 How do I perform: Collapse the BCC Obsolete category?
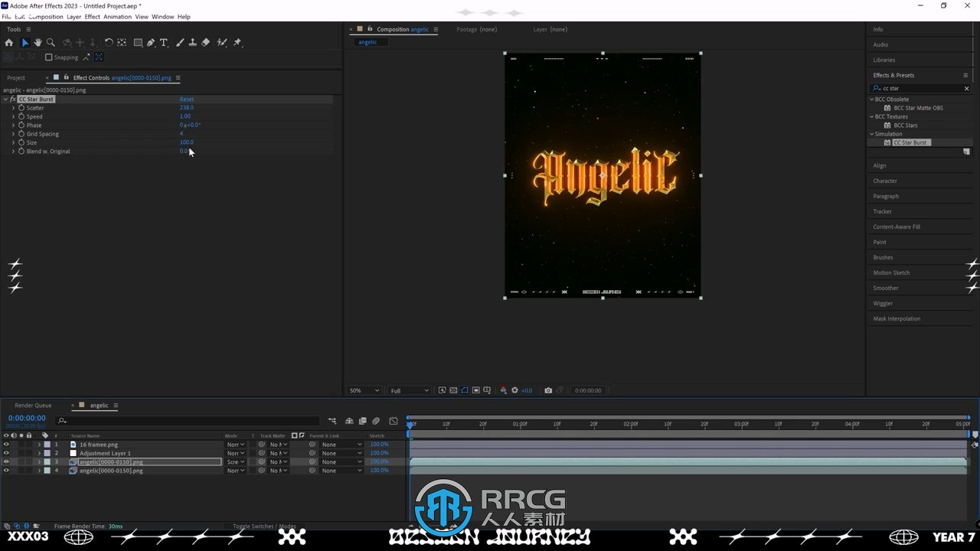tap(871, 99)
